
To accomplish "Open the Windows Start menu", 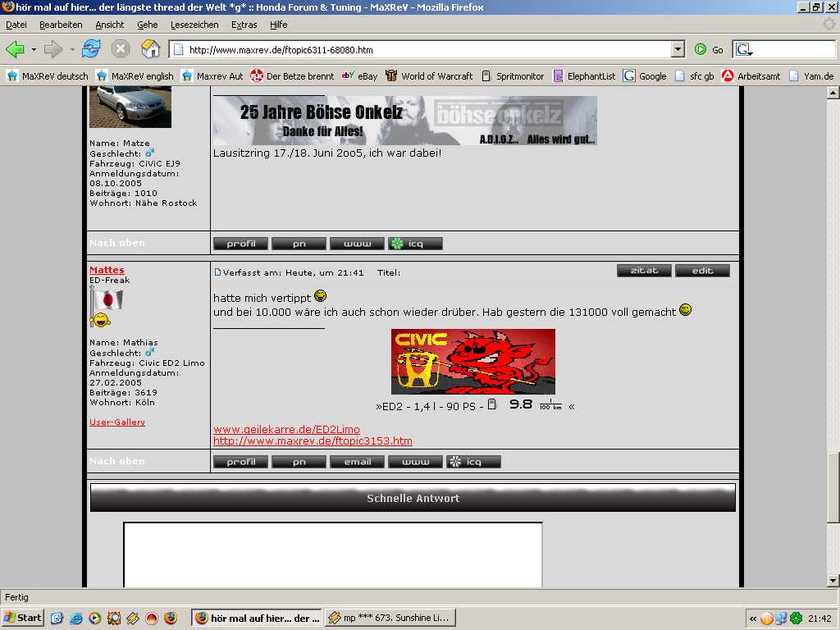I will tap(22, 618).
